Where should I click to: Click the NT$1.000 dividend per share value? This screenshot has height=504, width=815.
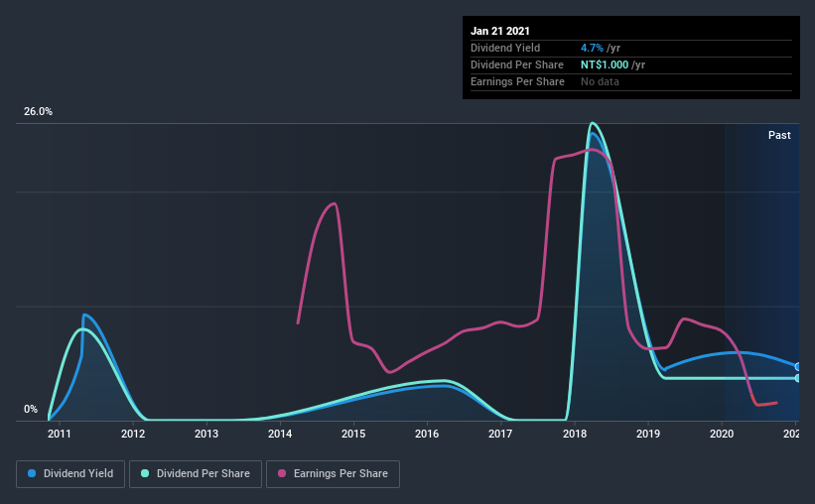coord(605,64)
